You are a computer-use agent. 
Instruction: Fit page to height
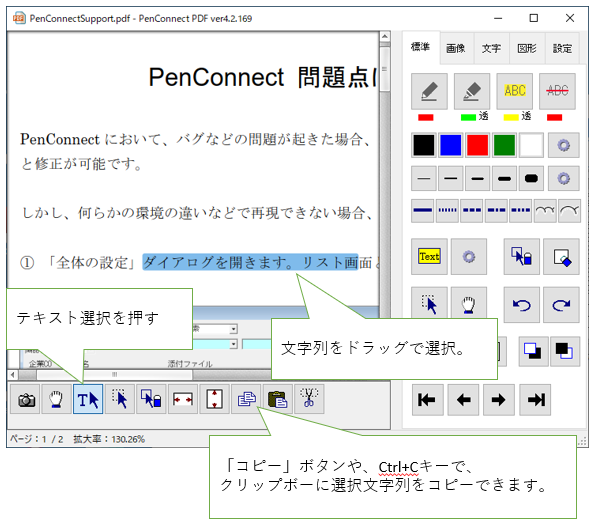[x=214, y=399]
